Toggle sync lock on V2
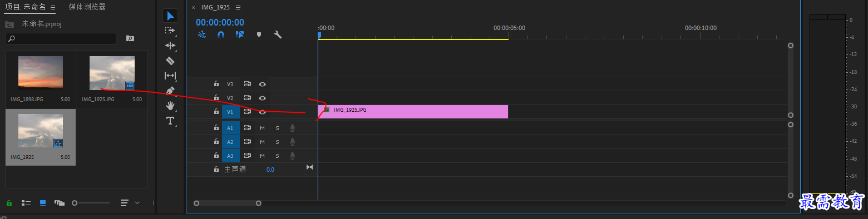The width and height of the screenshot is (868, 219). 248,98
